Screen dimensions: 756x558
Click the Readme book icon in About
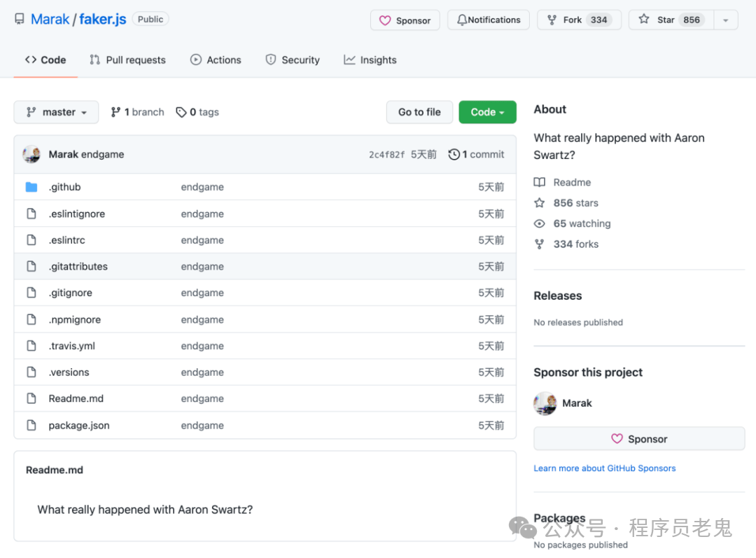pos(540,182)
